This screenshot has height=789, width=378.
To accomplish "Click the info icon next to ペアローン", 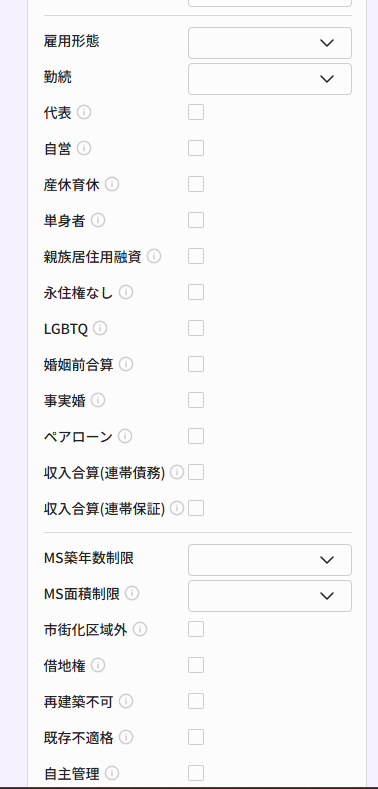I will [x=125, y=436].
